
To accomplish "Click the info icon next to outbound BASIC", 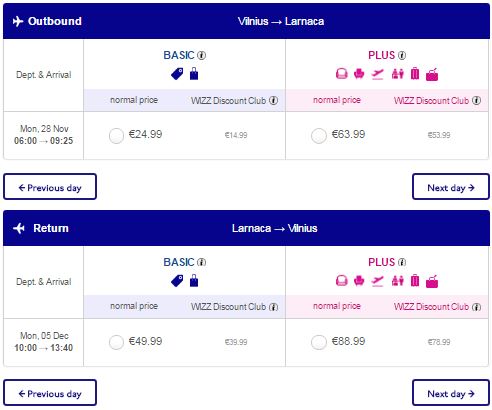I will [202, 55].
